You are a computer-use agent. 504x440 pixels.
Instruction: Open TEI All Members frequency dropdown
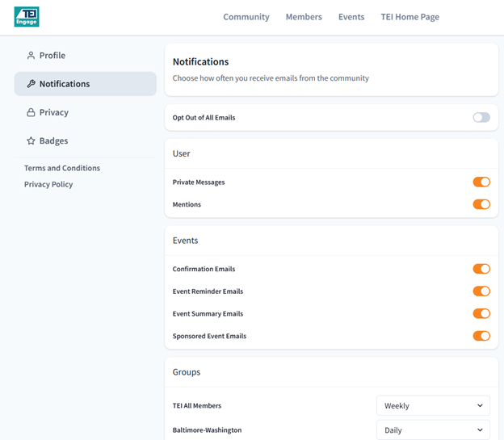[x=433, y=405]
